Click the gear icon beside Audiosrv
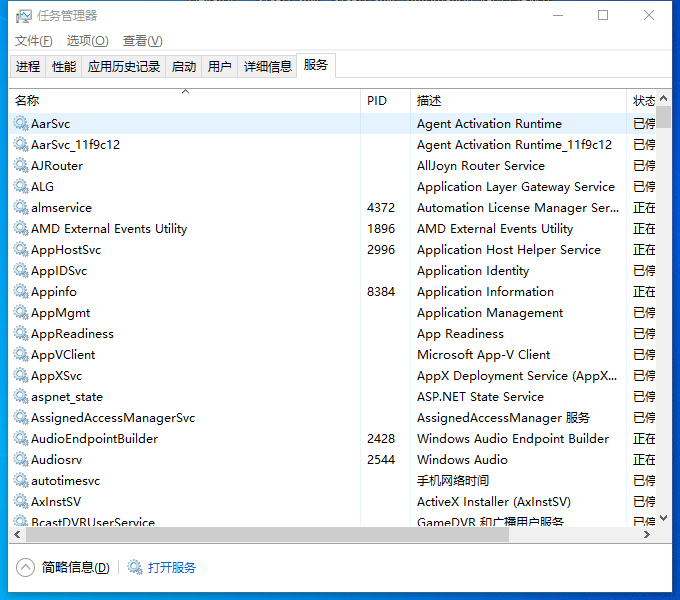This screenshot has width=680, height=600. coord(21,460)
